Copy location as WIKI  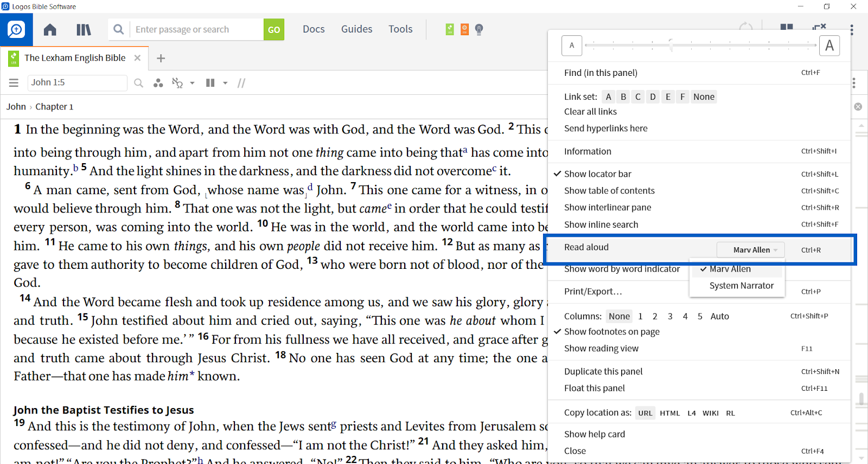click(x=711, y=413)
